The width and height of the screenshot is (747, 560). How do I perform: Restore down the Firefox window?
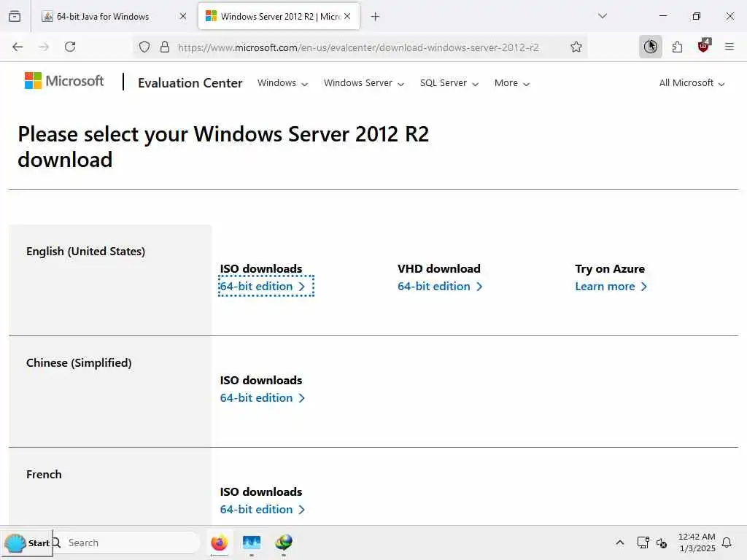point(697,16)
